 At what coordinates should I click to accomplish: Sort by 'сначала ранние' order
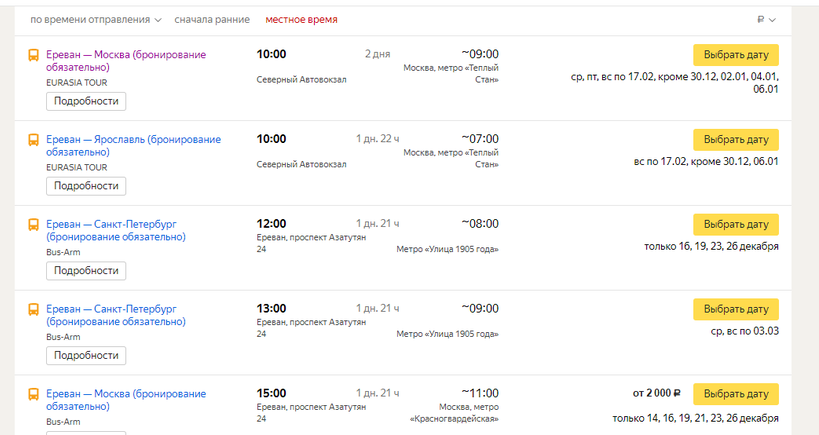211,20
